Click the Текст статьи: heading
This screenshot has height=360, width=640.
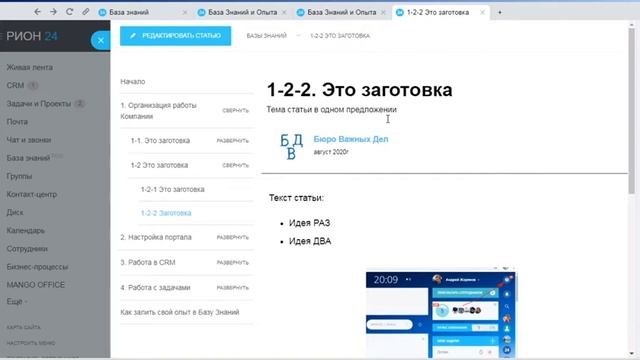click(296, 198)
